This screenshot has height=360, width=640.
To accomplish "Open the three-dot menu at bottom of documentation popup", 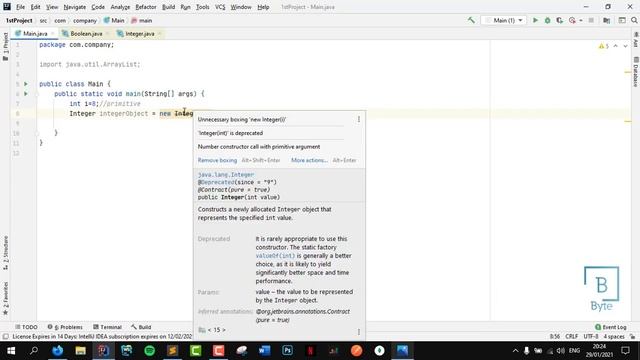I will click(359, 332).
